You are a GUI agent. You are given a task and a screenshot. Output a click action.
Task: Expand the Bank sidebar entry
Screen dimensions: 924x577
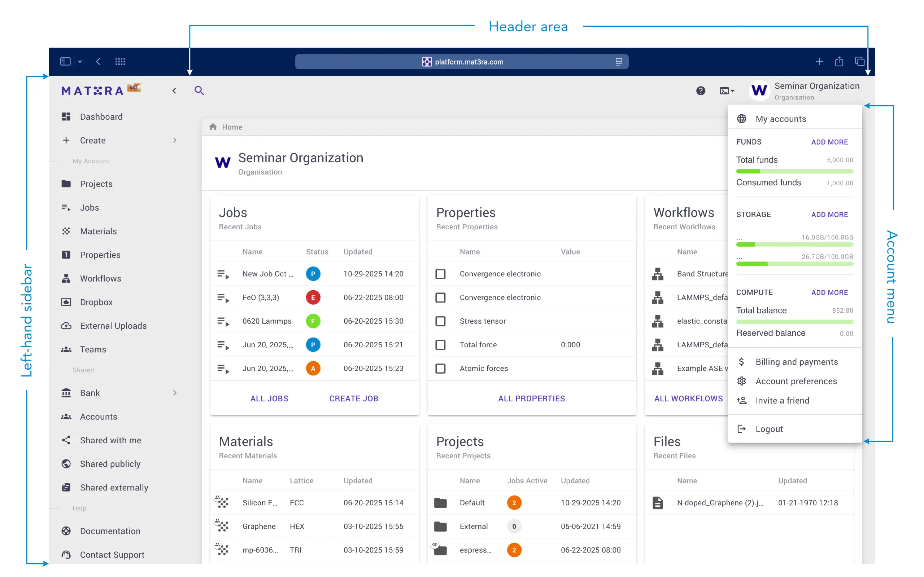175,393
